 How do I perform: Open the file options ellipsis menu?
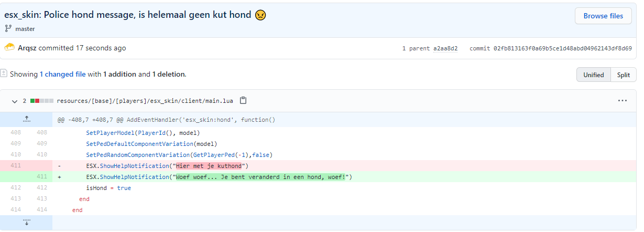[622, 100]
